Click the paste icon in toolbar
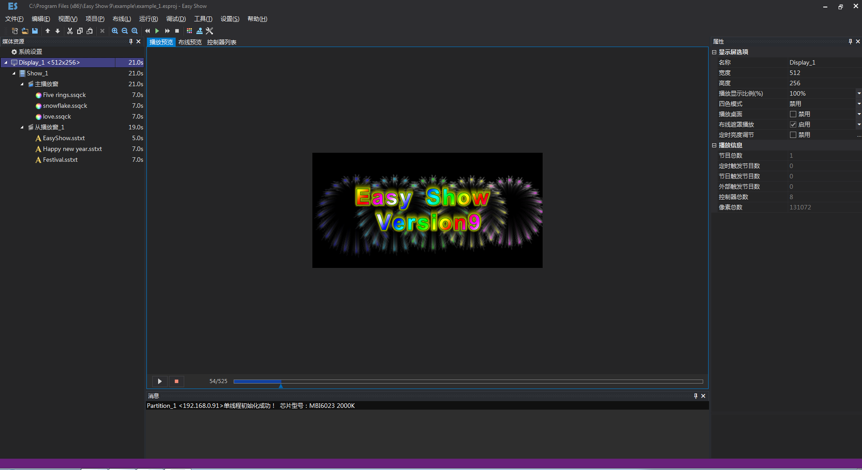 90,31
